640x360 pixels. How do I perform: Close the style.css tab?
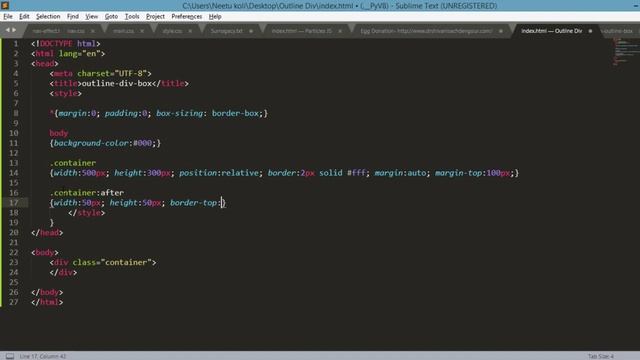(x=190, y=31)
